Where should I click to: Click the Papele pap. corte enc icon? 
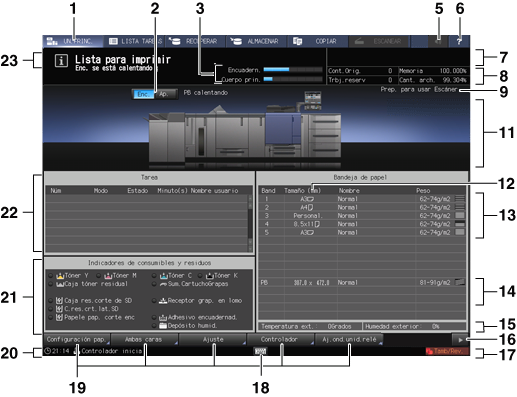click(x=60, y=317)
